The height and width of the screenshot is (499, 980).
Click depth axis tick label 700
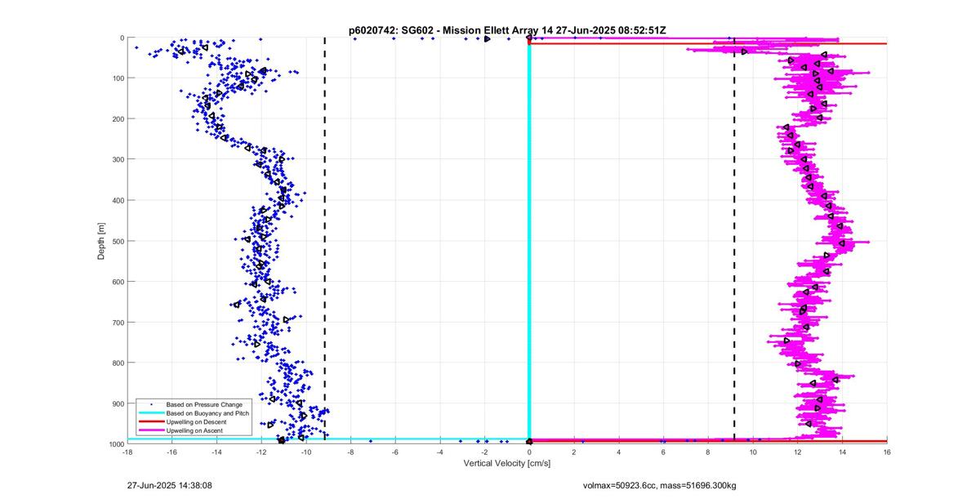tap(118, 322)
